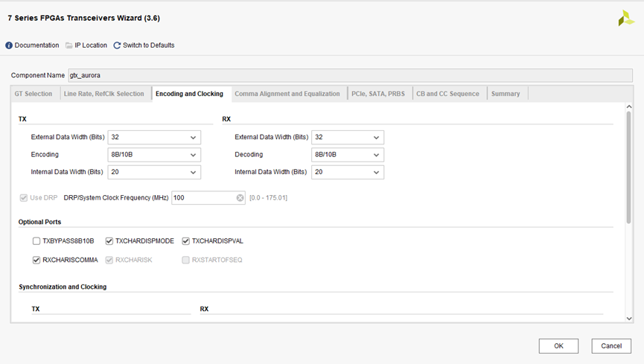This screenshot has width=644, height=364.
Task: Clear the DRP clock frequency field
Action: [240, 198]
